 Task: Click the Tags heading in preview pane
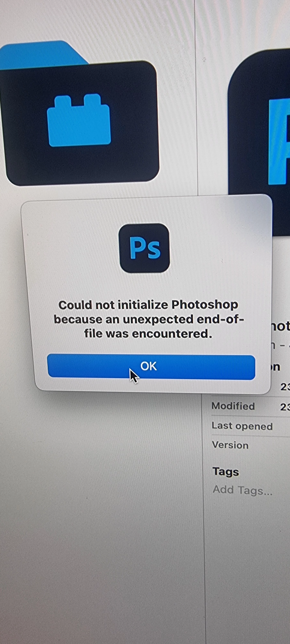click(226, 472)
